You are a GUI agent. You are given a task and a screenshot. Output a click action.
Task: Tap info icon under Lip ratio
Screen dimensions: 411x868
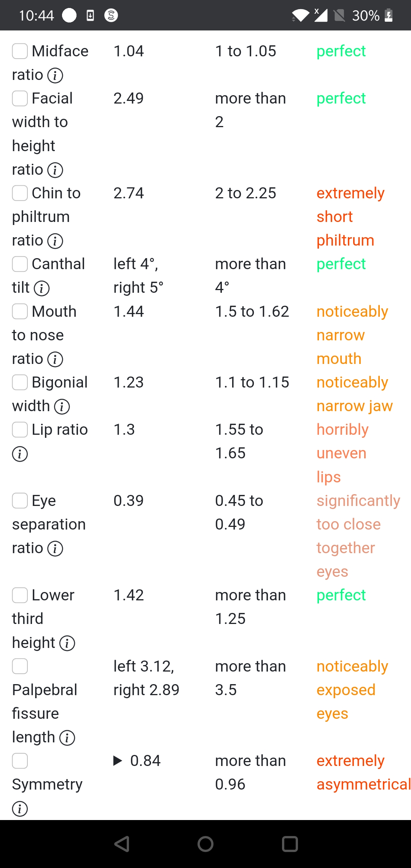click(x=20, y=454)
